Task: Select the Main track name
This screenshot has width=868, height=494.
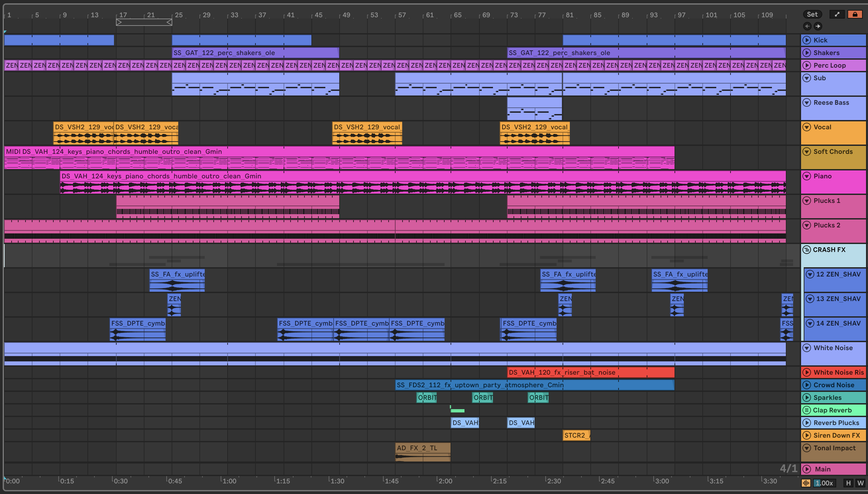Action: pos(823,469)
